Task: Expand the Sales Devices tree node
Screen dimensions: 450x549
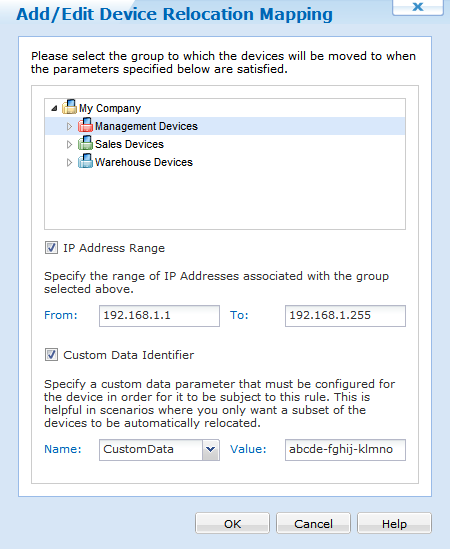Action: point(69,144)
